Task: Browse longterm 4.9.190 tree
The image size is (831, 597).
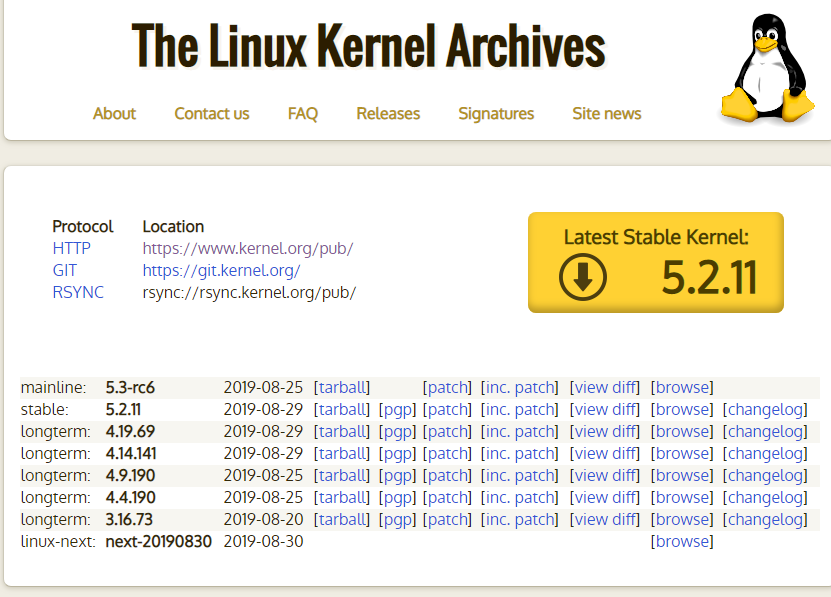Action: coord(682,476)
